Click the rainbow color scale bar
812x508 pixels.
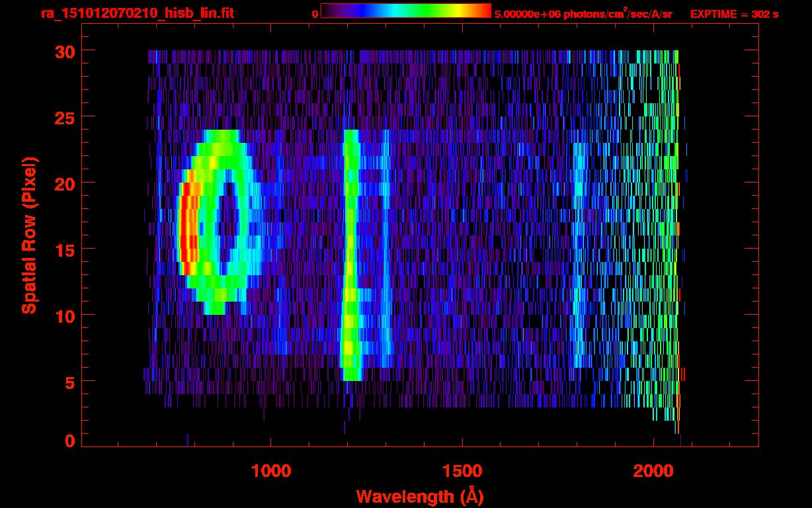pyautogui.click(x=406, y=11)
